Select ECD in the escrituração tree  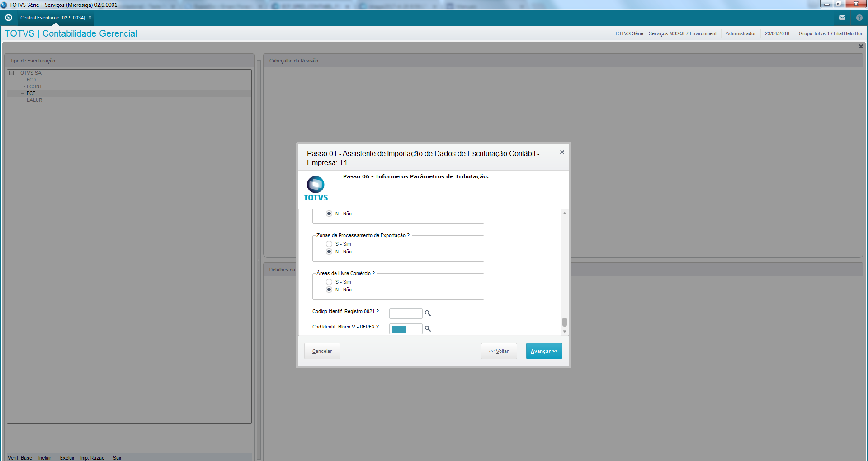(31, 80)
